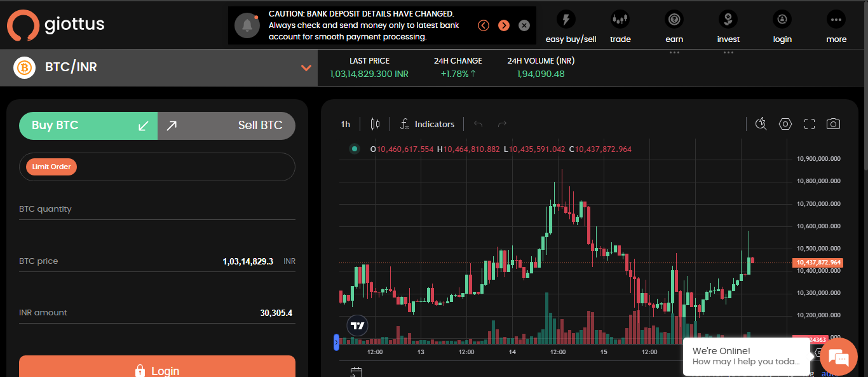Click the chart redo arrow
The height and width of the screenshot is (377, 868).
point(502,124)
